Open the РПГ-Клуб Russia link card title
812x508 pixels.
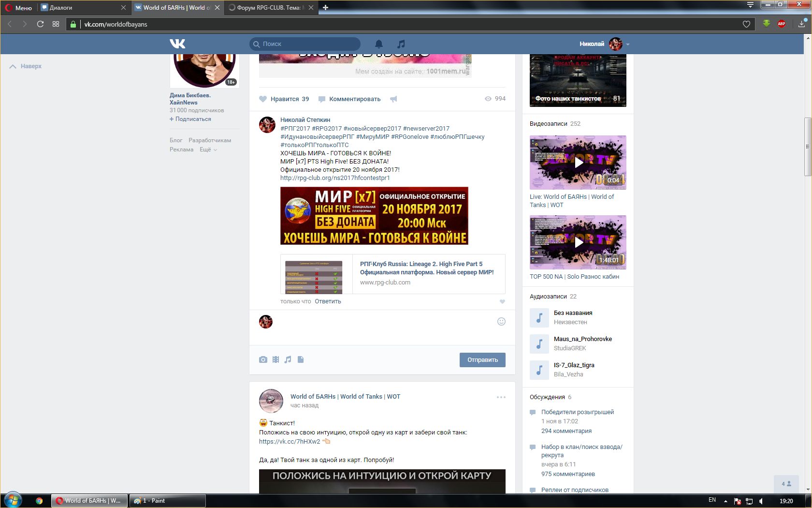point(427,268)
